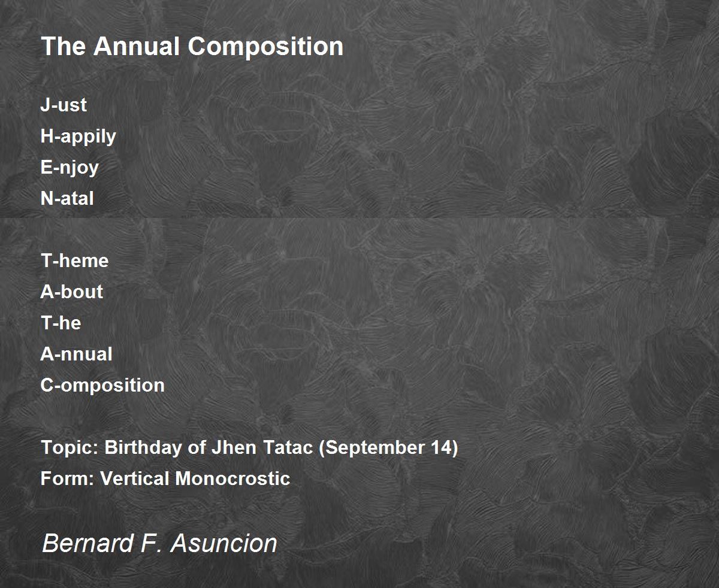Click the line T-he

coord(61,323)
